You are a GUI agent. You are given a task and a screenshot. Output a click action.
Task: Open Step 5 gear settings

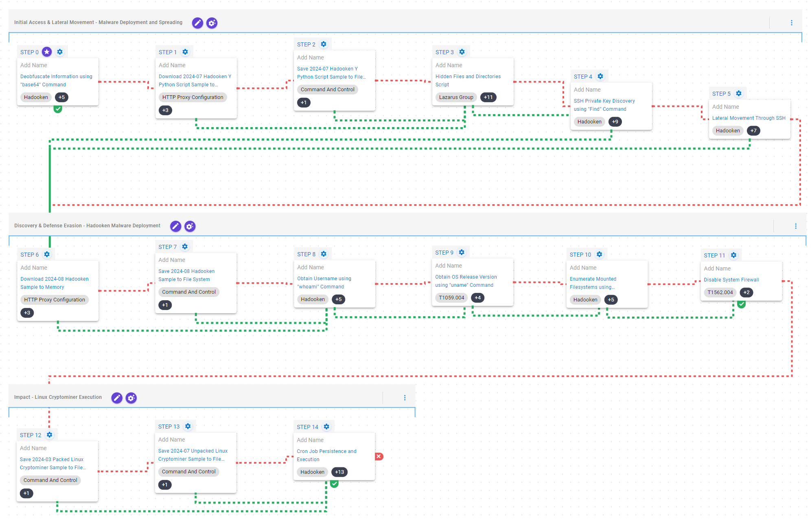(x=739, y=93)
